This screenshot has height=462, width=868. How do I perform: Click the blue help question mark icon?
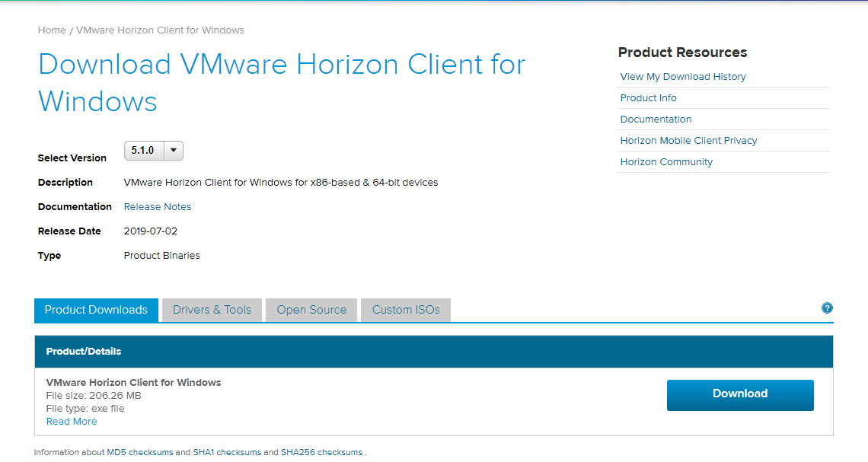point(827,308)
